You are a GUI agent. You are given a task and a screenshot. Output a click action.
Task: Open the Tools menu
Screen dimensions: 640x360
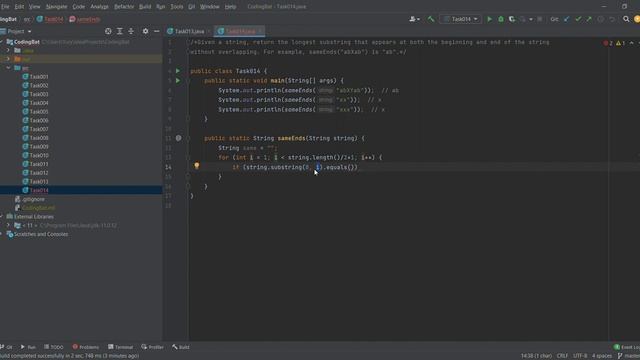(177, 7)
